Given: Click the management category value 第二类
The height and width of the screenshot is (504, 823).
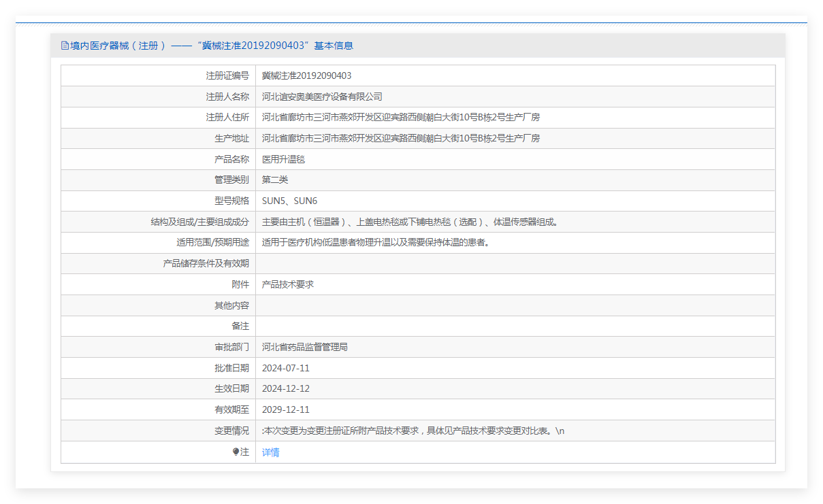Looking at the screenshot, I should tap(275, 180).
